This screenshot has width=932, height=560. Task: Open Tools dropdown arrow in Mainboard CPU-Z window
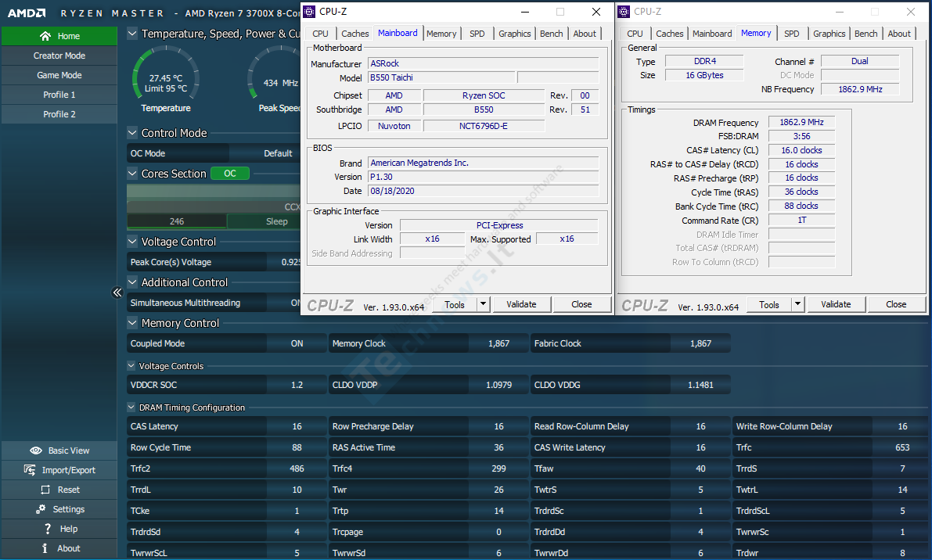point(484,305)
